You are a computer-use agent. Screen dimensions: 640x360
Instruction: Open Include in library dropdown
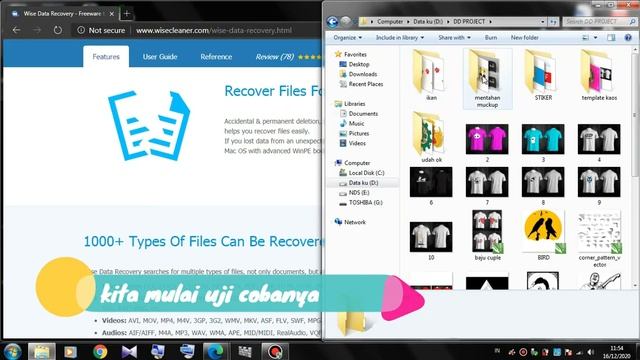coord(400,38)
